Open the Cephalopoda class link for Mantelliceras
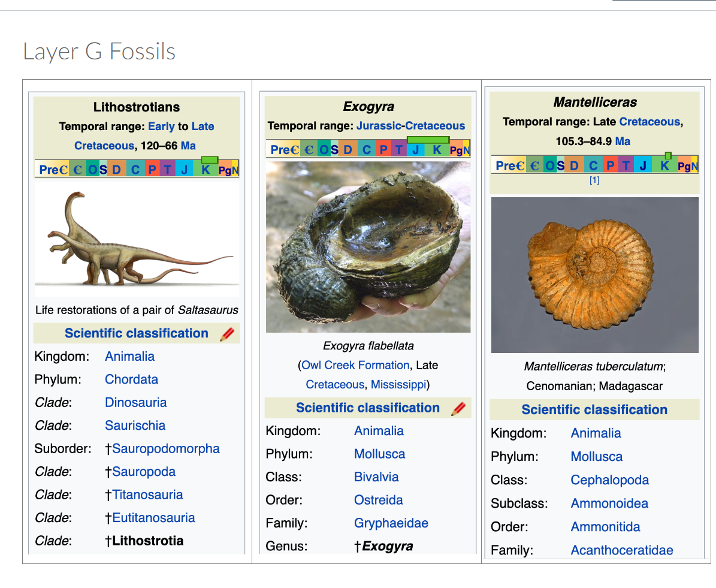 coord(609,480)
